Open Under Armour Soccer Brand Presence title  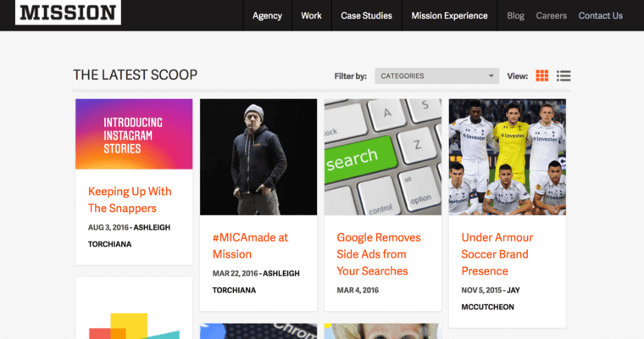coord(497,254)
